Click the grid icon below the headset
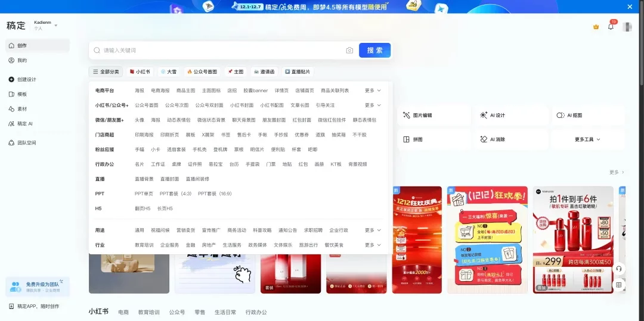The width and height of the screenshot is (644, 321). [618, 285]
